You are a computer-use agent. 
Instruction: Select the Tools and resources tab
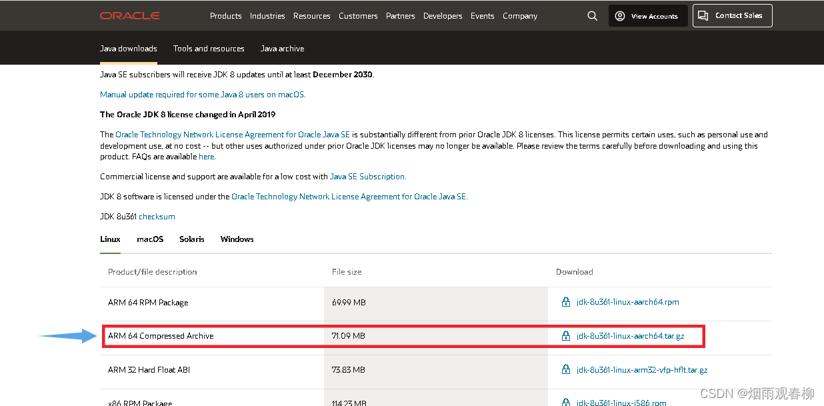coord(209,48)
